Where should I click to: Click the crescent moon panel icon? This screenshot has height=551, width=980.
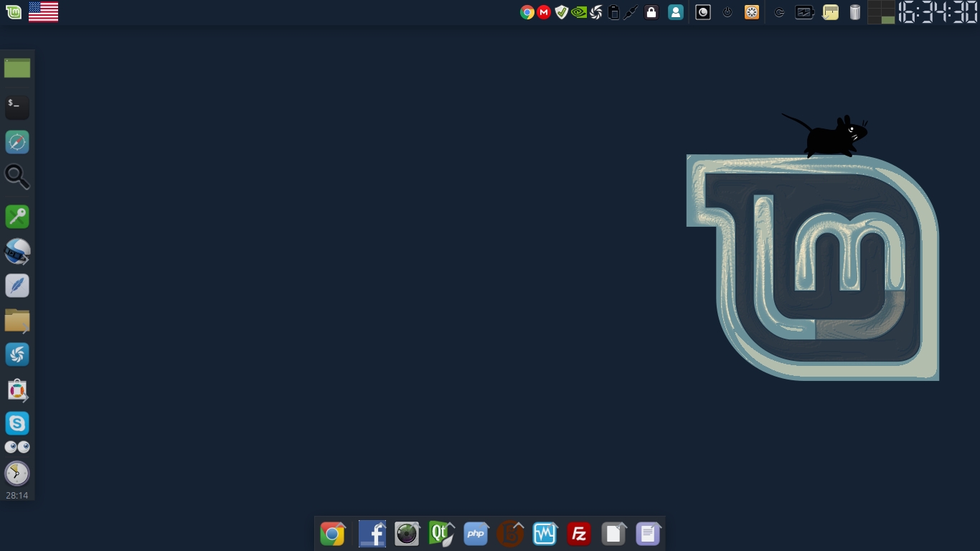(703, 12)
